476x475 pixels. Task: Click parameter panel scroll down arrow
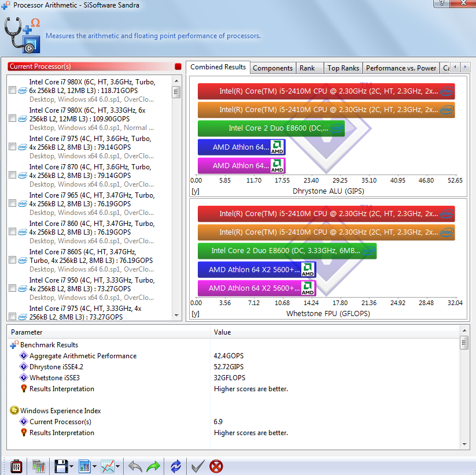(x=464, y=444)
